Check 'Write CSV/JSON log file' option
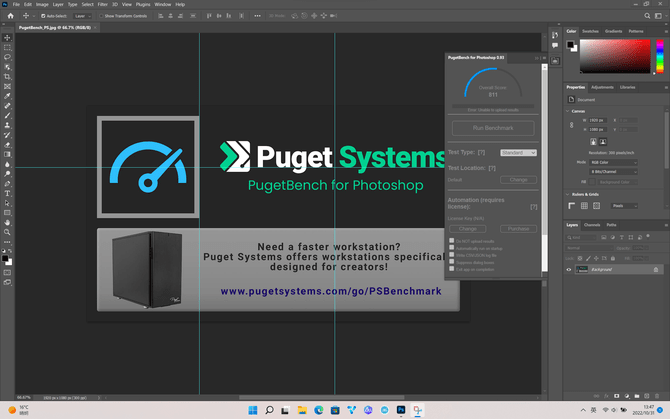Image resolution: width=670 pixels, height=419 pixels. 452,255
